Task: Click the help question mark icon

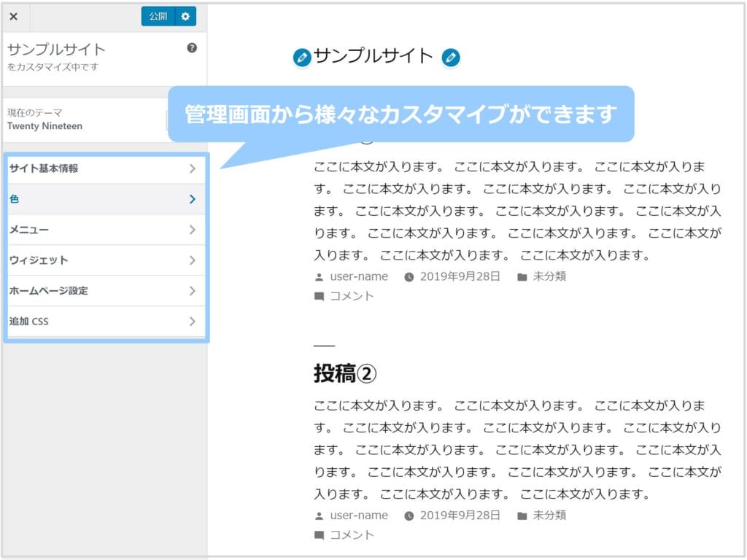Action: coord(192,48)
